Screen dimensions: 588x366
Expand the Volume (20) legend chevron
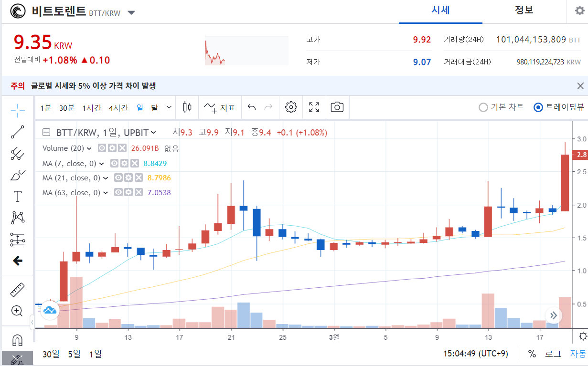89,148
